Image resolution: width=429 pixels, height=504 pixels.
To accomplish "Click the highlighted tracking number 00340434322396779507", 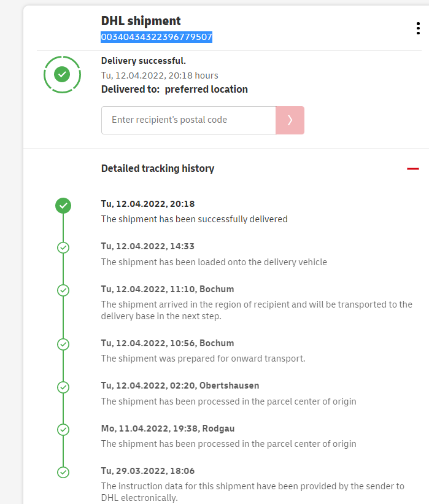I will pos(157,37).
